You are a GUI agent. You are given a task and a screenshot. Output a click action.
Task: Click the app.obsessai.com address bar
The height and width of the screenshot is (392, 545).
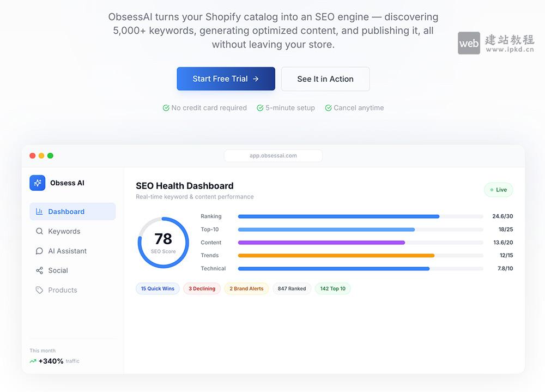point(273,155)
